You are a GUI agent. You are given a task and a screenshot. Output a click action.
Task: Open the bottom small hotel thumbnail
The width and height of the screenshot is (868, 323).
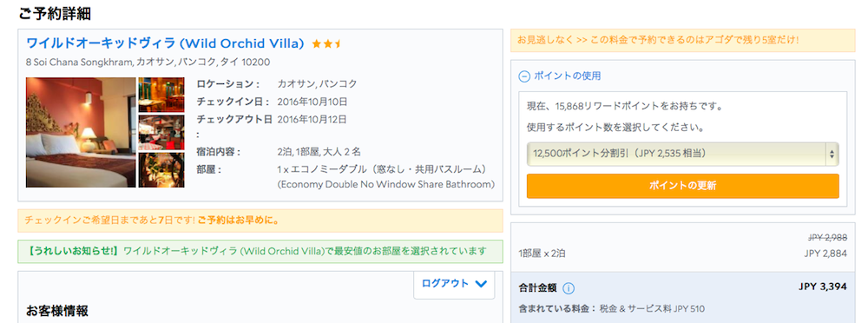coord(161,170)
